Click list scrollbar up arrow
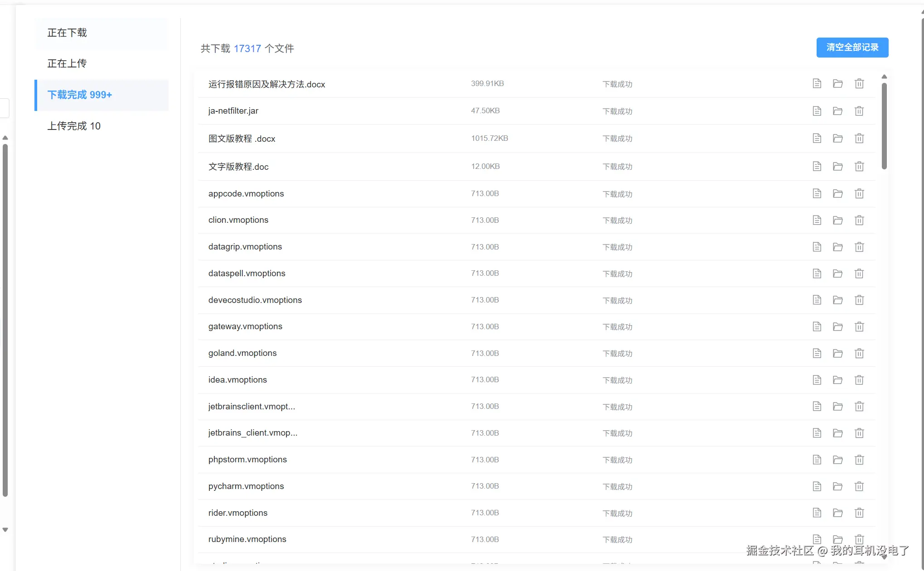Image resolution: width=924 pixels, height=571 pixels. coord(884,77)
